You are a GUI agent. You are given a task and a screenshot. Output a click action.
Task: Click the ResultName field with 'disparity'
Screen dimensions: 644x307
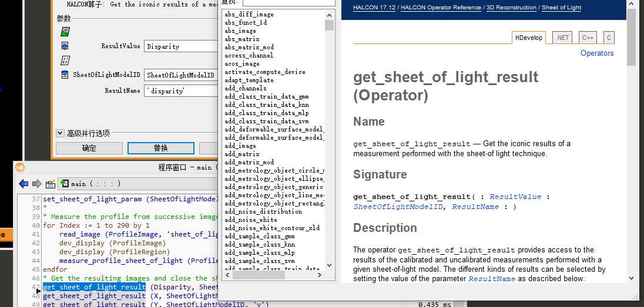(x=181, y=91)
